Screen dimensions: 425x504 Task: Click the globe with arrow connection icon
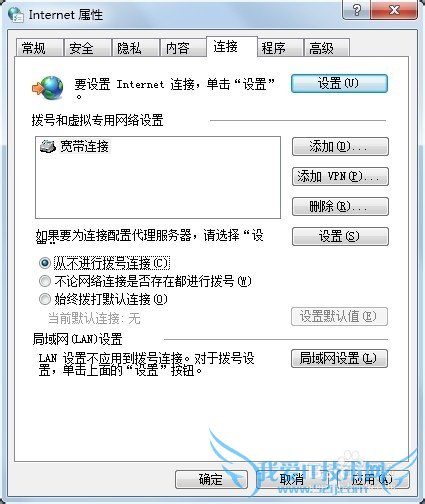pos(48,88)
